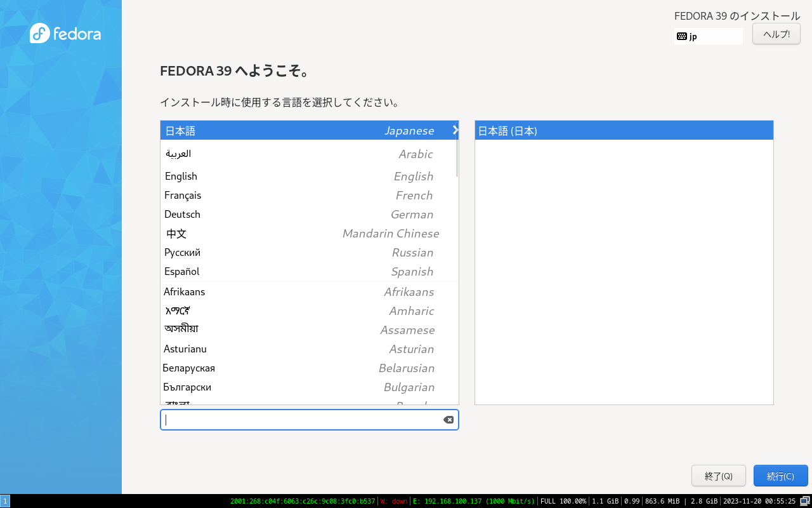Image resolution: width=812 pixels, height=508 pixels.
Task: Click the arrow beside Japanese language row
Action: (455, 130)
